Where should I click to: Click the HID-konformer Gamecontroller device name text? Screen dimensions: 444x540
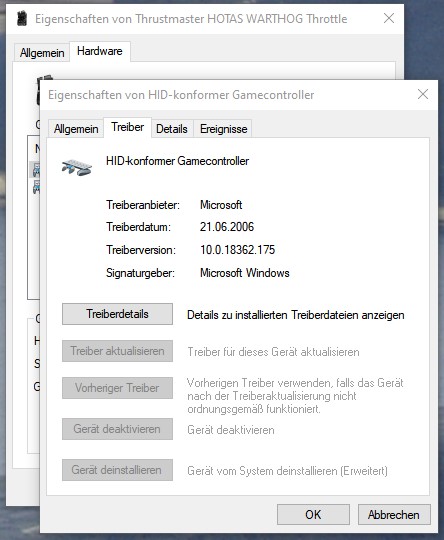click(x=177, y=161)
